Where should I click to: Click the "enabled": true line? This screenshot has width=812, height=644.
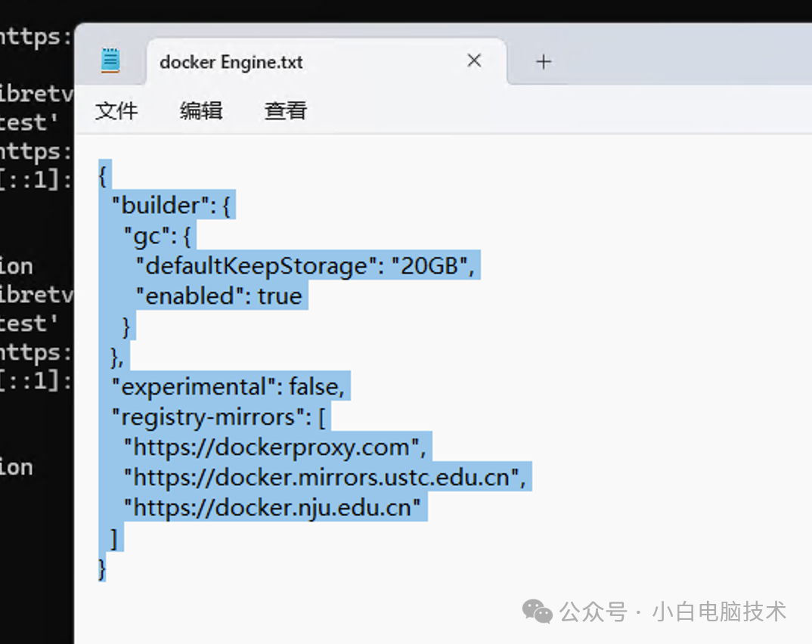[x=218, y=296]
